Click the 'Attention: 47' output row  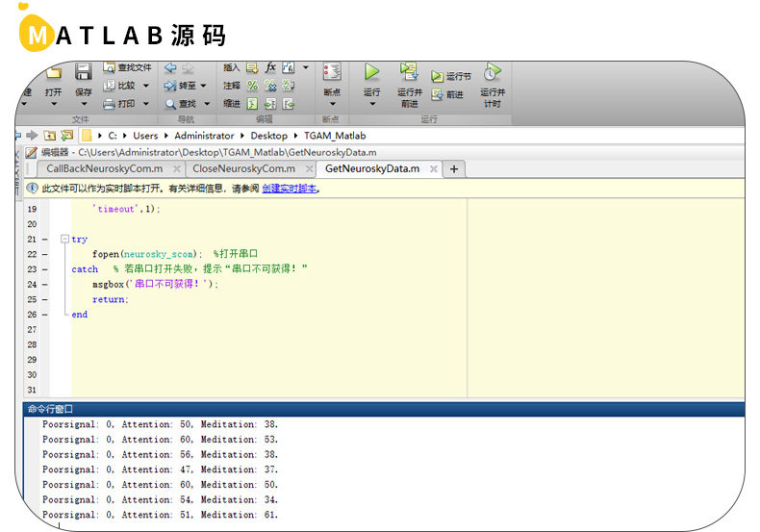[x=160, y=469]
